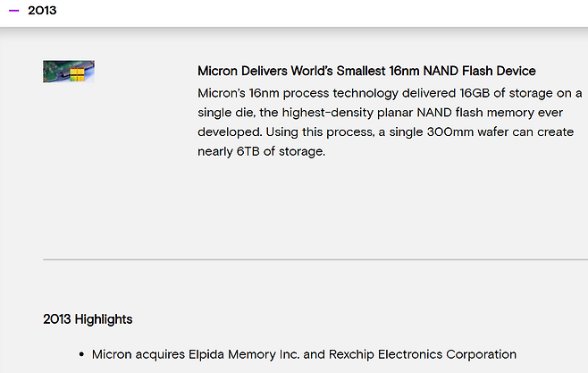Collapse the 2013 section minus icon
The height and width of the screenshot is (373, 588).
coord(13,11)
